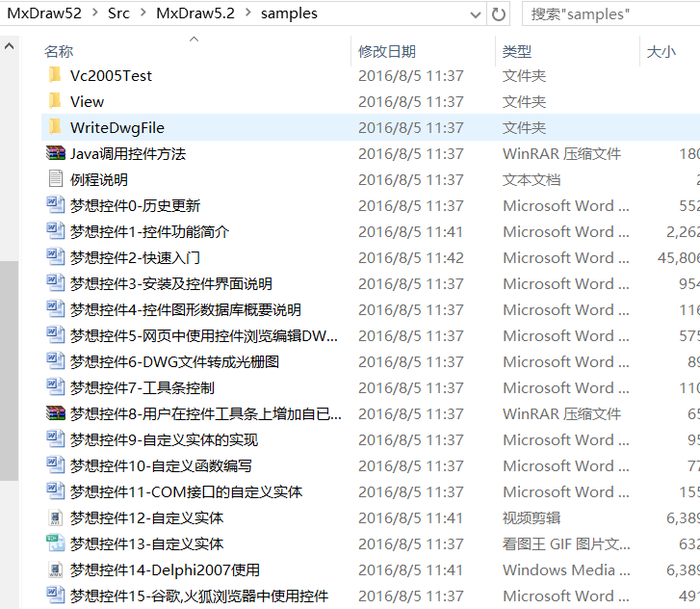Click the 搜索"samples" search box
This screenshot has height=609, width=700.
point(611,14)
